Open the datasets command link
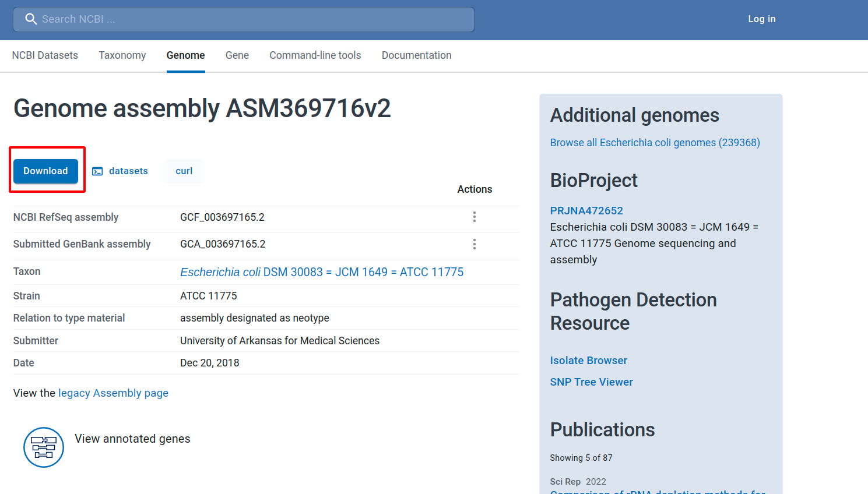The height and width of the screenshot is (494, 868). (x=128, y=171)
